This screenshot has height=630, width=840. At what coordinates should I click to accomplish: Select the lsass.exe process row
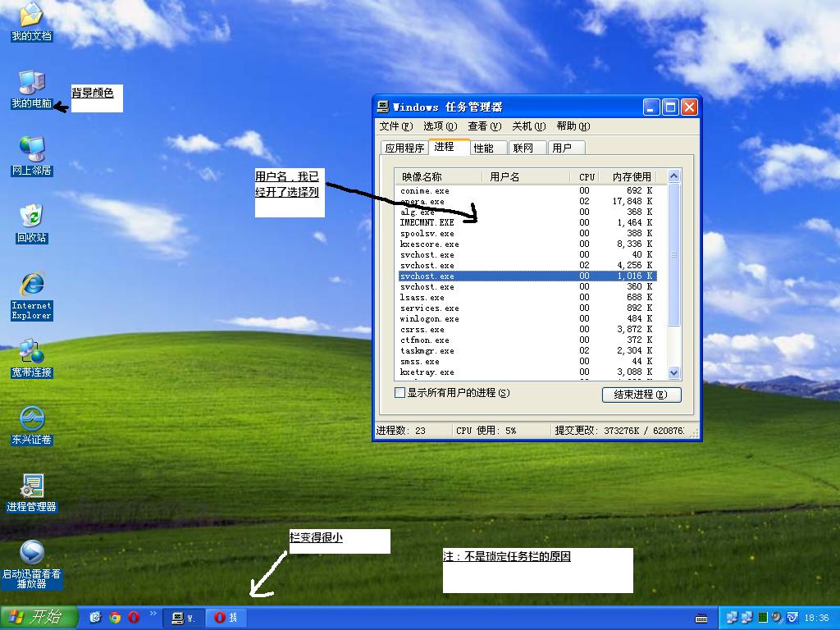click(527, 297)
